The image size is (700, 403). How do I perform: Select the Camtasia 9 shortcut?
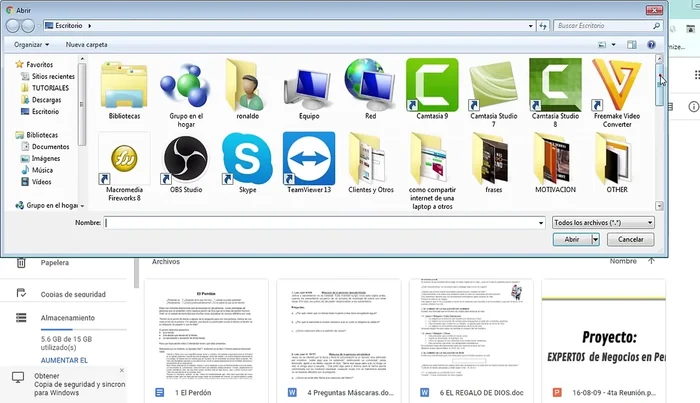[432, 85]
